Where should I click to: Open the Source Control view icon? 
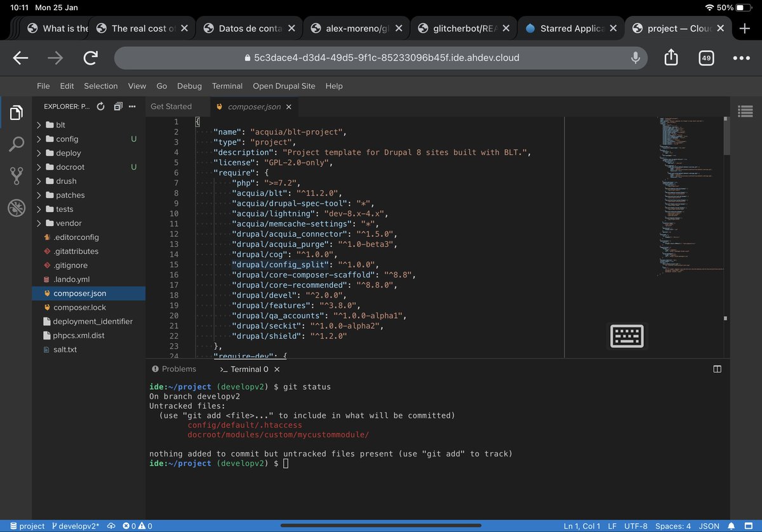17,176
